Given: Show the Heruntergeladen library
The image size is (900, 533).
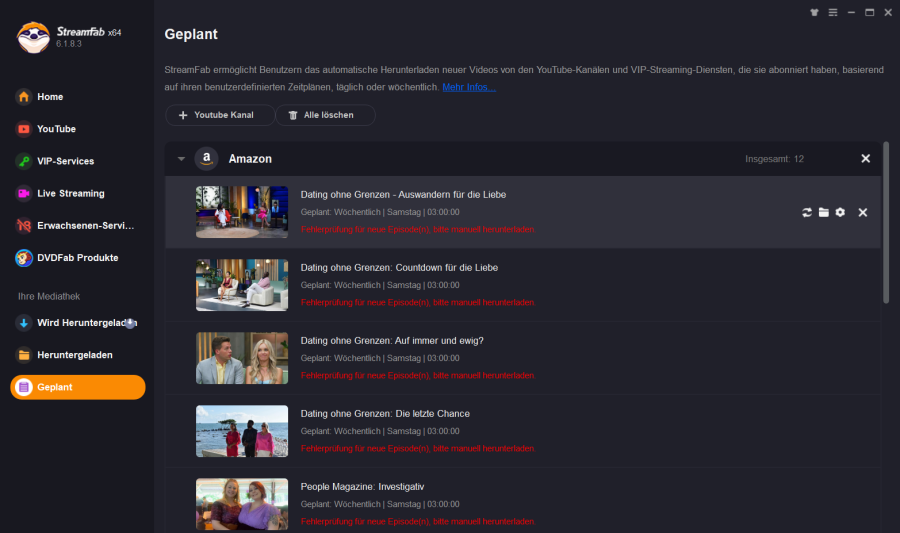Looking at the screenshot, I should 74,355.
